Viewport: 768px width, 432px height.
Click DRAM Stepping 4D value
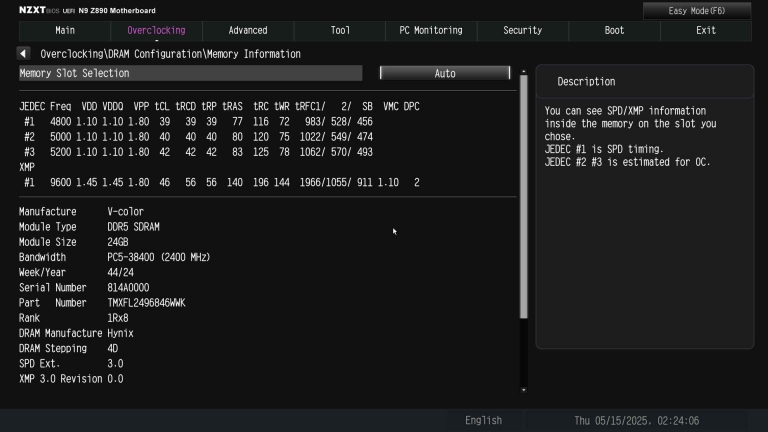pos(113,348)
